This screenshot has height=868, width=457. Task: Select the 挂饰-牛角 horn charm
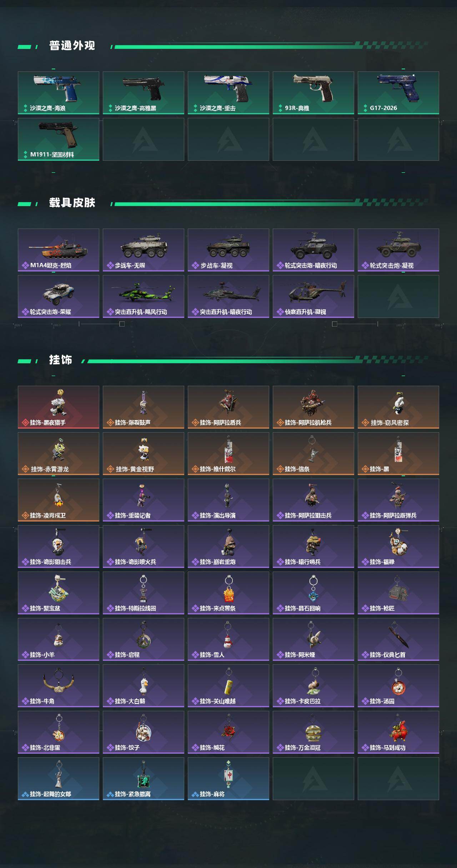(x=59, y=686)
